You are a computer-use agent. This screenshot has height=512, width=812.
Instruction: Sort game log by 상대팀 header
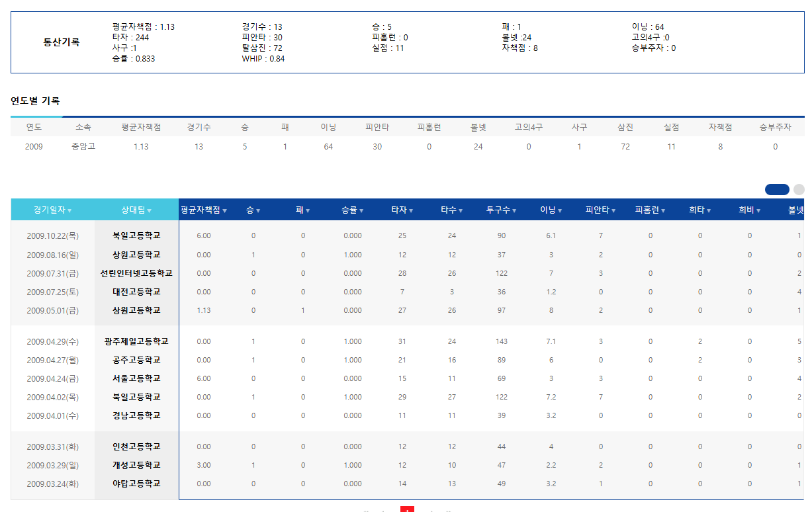click(x=136, y=210)
